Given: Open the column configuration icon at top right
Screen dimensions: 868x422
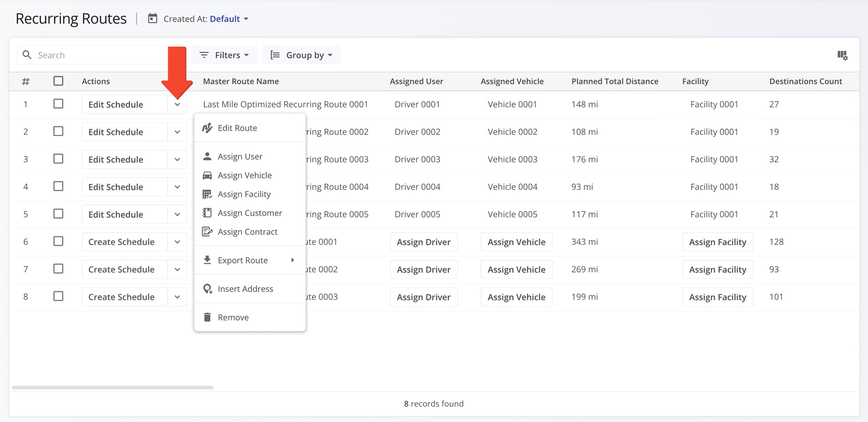Looking at the screenshot, I should tap(843, 55).
